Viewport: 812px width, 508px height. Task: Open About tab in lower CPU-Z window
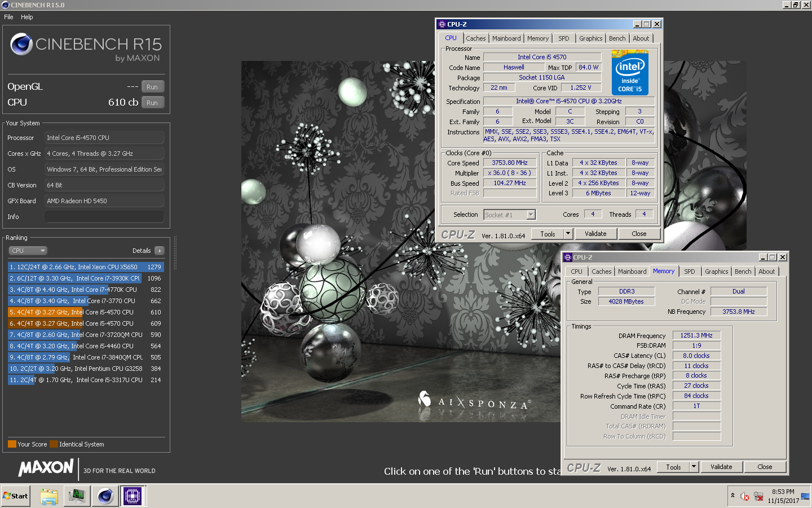tap(767, 271)
